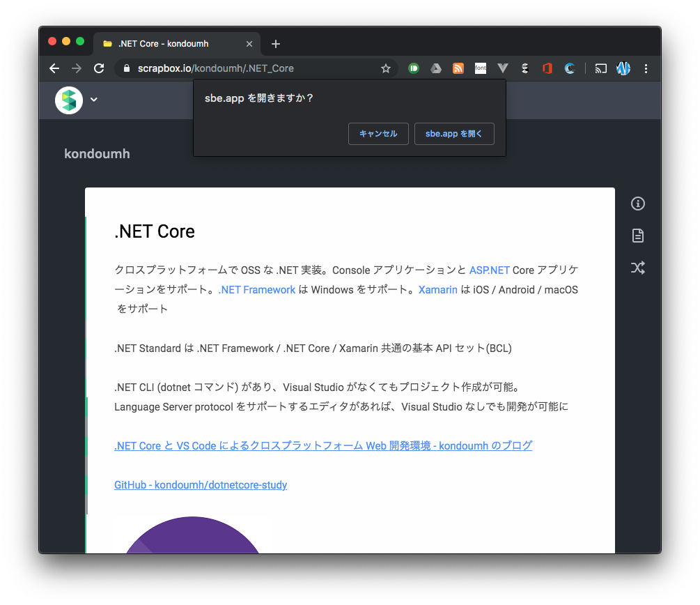Viewport: 700px width, 605px height.
Task: Open the Office extension icon
Action: [547, 68]
